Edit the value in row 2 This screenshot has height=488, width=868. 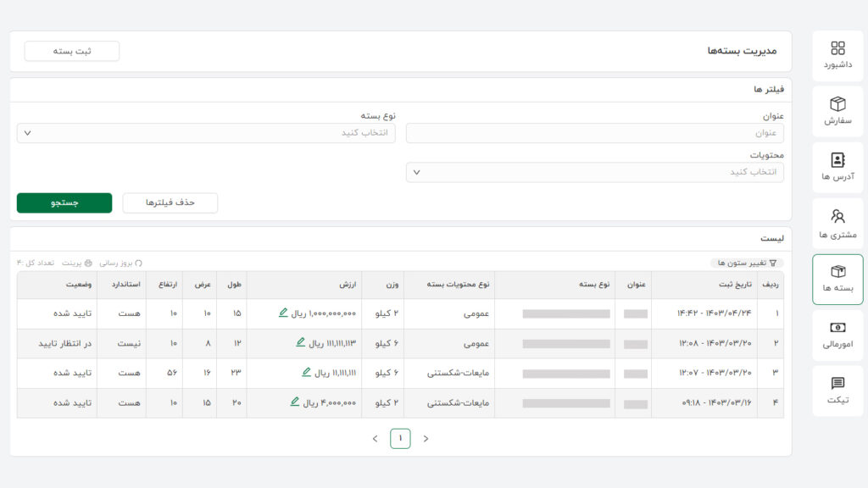[300, 342]
